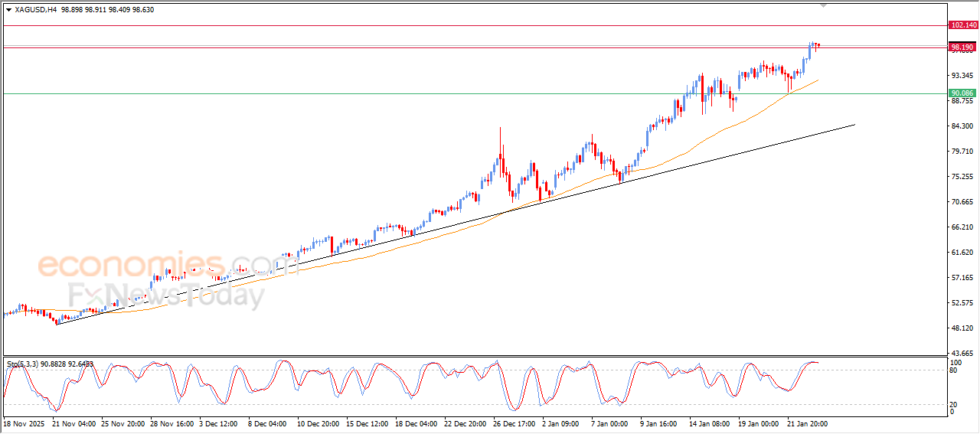Click the 70.665 value on price axis
The height and width of the screenshot is (434, 980).
point(962,202)
